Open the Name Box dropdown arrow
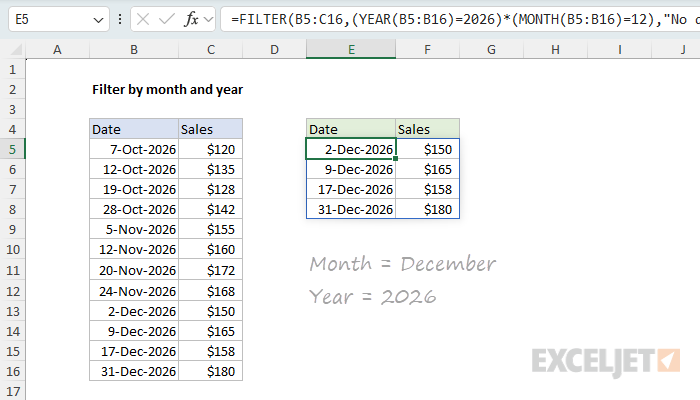The height and width of the screenshot is (400, 700). [x=98, y=20]
